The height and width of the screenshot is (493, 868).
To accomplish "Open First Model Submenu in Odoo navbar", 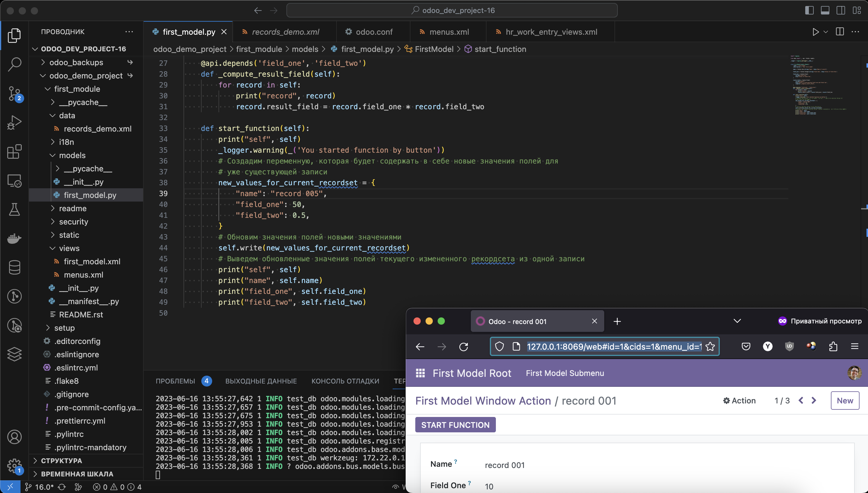I will [x=565, y=373].
